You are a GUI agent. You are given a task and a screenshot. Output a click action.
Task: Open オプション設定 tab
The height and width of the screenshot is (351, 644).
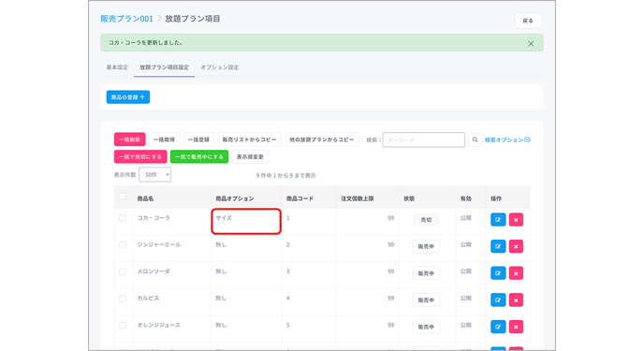pos(220,67)
